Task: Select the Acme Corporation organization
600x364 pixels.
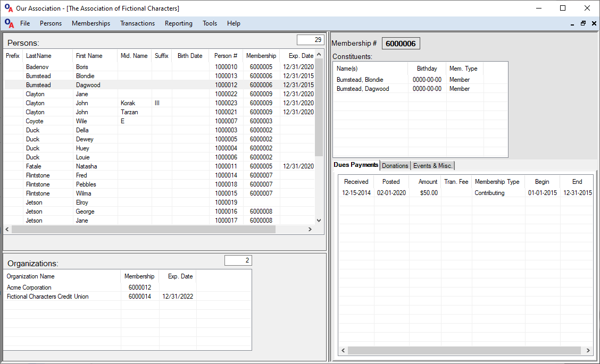Action: (x=128, y=287)
